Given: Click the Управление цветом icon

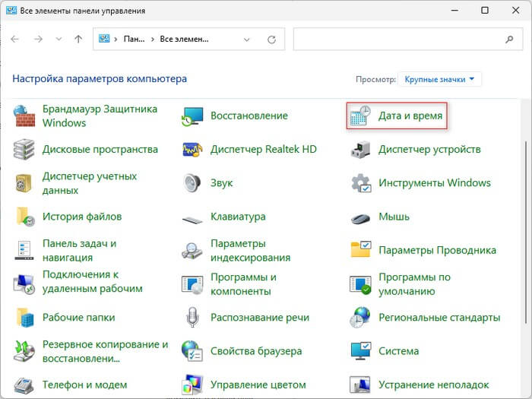Looking at the screenshot, I should [x=192, y=385].
